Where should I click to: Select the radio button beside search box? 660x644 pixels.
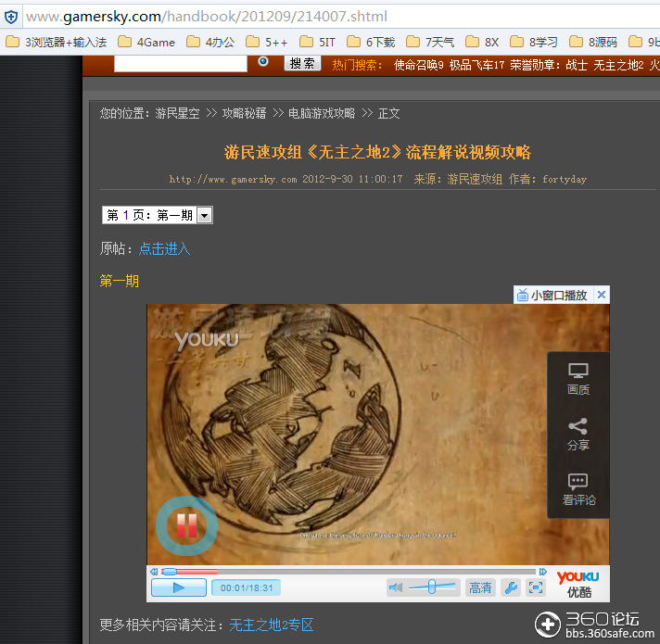pos(263,61)
